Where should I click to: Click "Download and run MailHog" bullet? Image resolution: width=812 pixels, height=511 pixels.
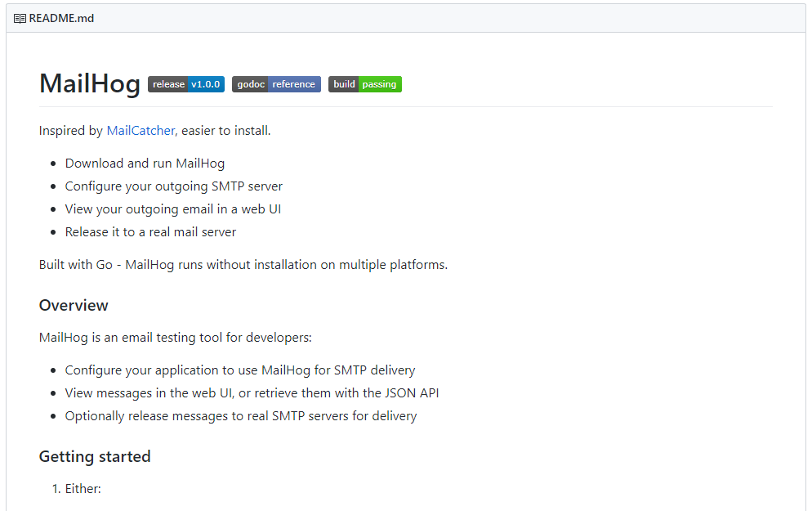click(x=145, y=164)
